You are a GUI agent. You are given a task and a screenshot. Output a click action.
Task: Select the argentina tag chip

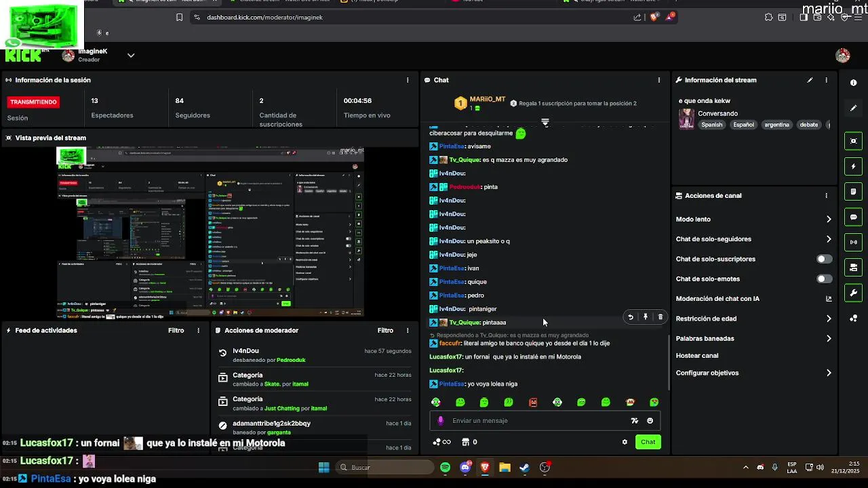[776, 125]
